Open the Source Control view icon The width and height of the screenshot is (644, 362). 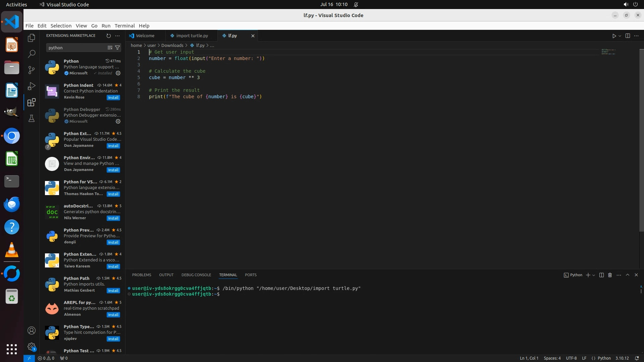[x=32, y=70]
